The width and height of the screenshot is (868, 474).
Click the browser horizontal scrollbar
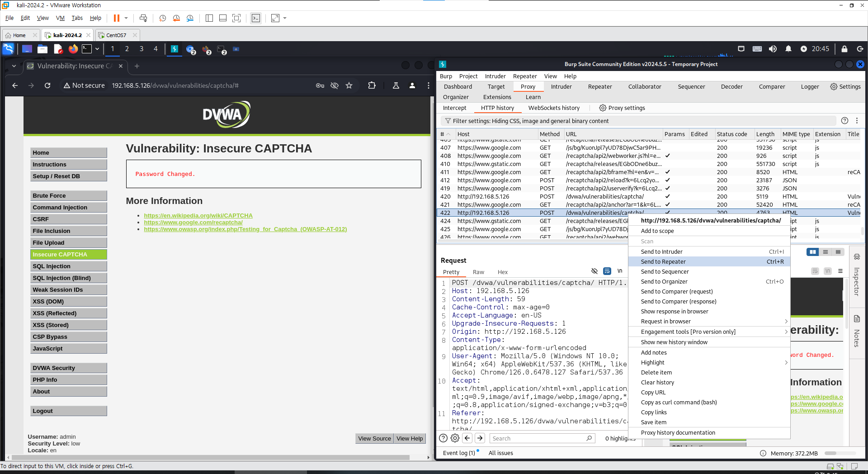[x=210, y=457]
